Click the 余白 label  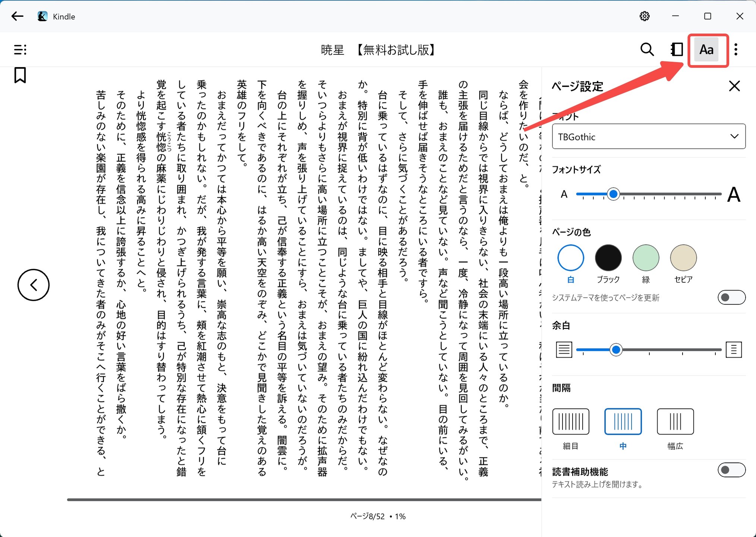(x=561, y=326)
